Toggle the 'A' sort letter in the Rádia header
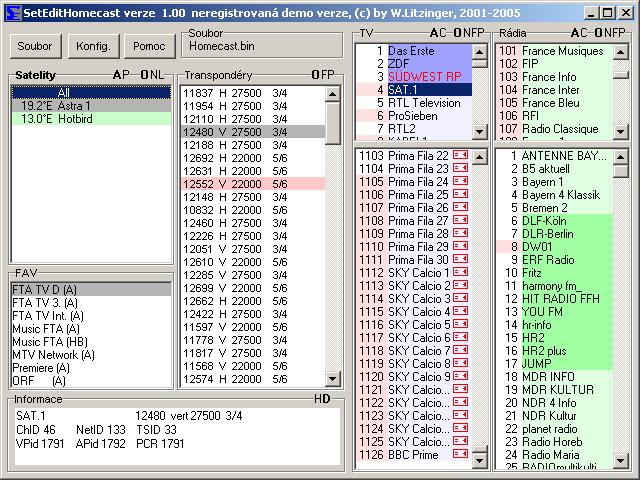 click(x=576, y=33)
